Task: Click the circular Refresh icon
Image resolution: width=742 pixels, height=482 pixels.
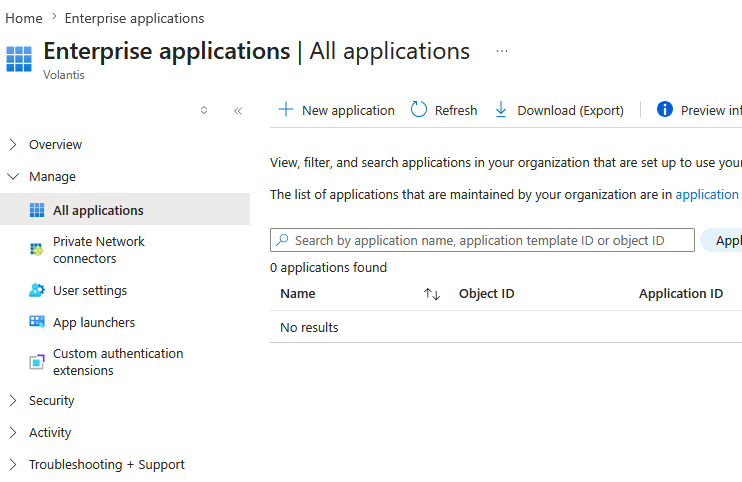Action: 419,109
